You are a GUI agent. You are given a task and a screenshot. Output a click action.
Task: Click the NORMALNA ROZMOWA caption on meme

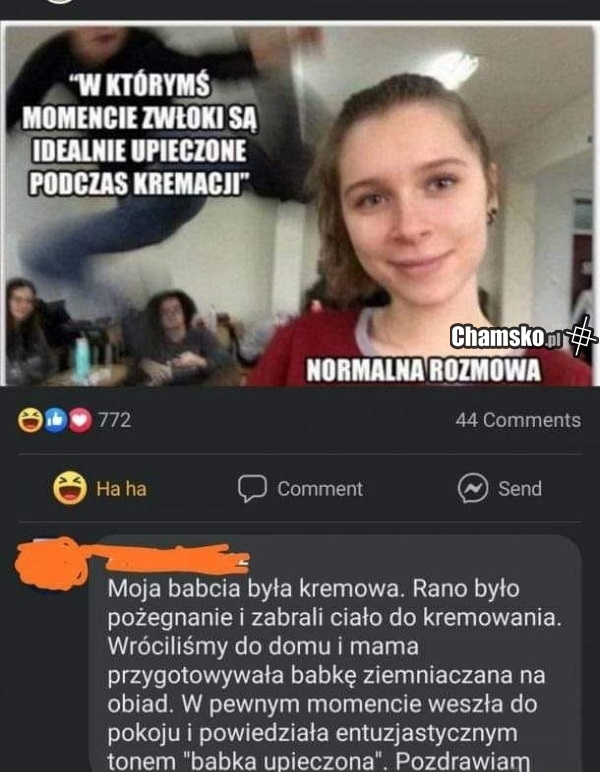click(423, 370)
